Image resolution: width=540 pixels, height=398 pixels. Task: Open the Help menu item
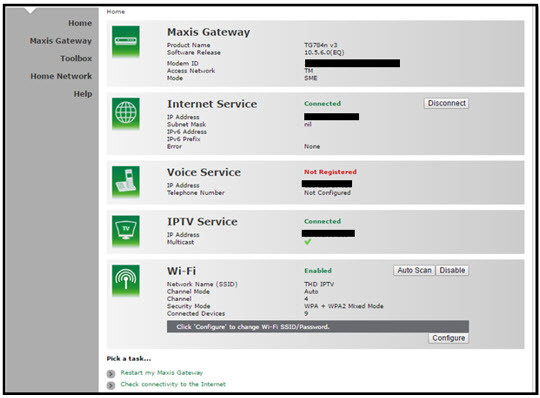[x=83, y=94]
